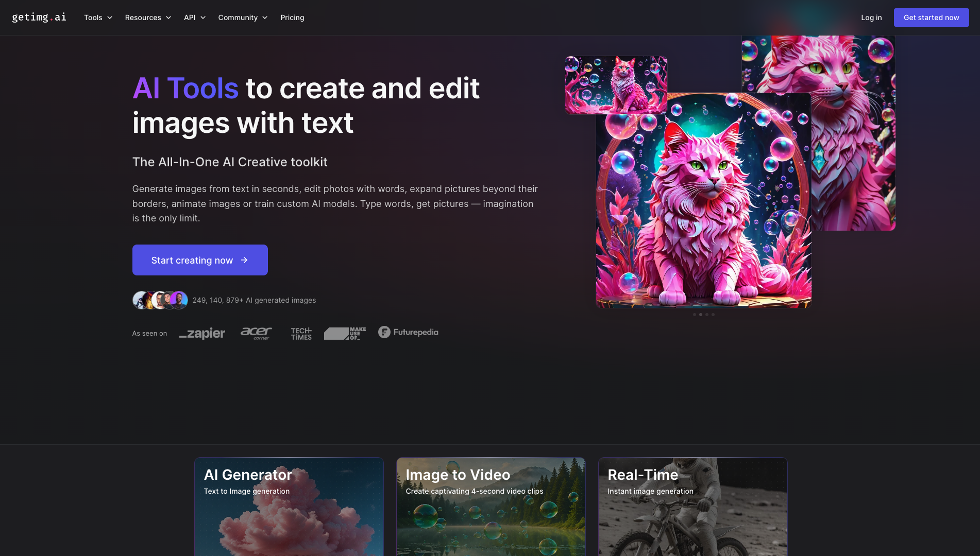Select the second carousel dot indicator
The height and width of the screenshot is (556, 980).
click(x=701, y=315)
